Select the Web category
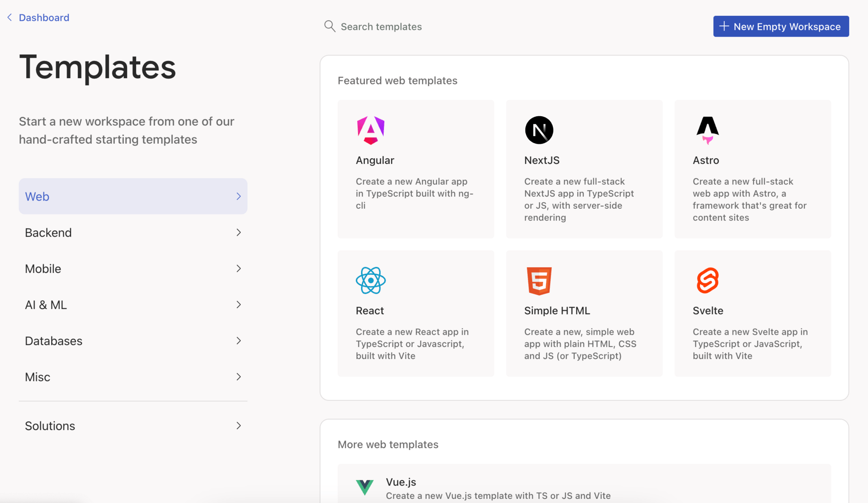This screenshot has width=868, height=503. (x=37, y=196)
